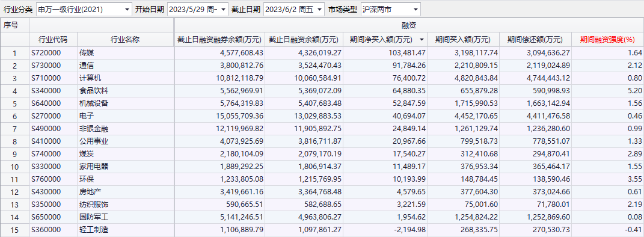Select the 非银金融 industry row
644x237 pixels.
(x=322, y=129)
